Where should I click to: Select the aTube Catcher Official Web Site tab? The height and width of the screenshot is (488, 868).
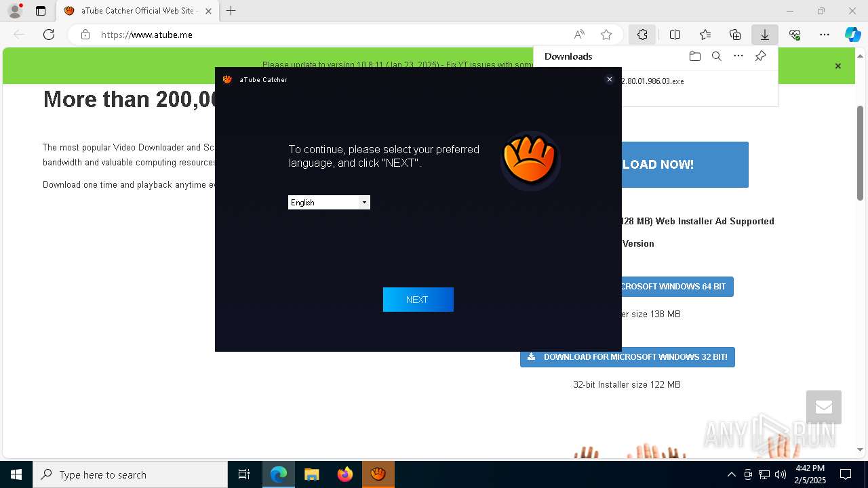pyautogui.click(x=138, y=11)
